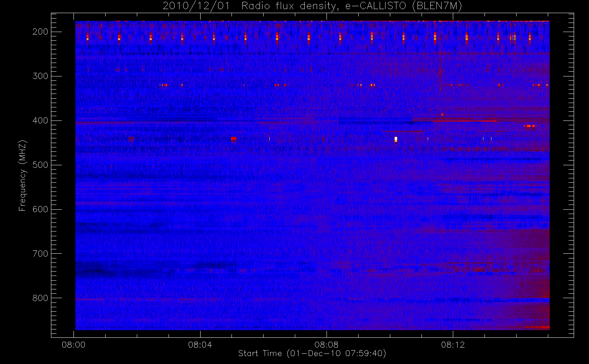
Task: Click the 300 frequency tick label
Action: tap(40, 76)
